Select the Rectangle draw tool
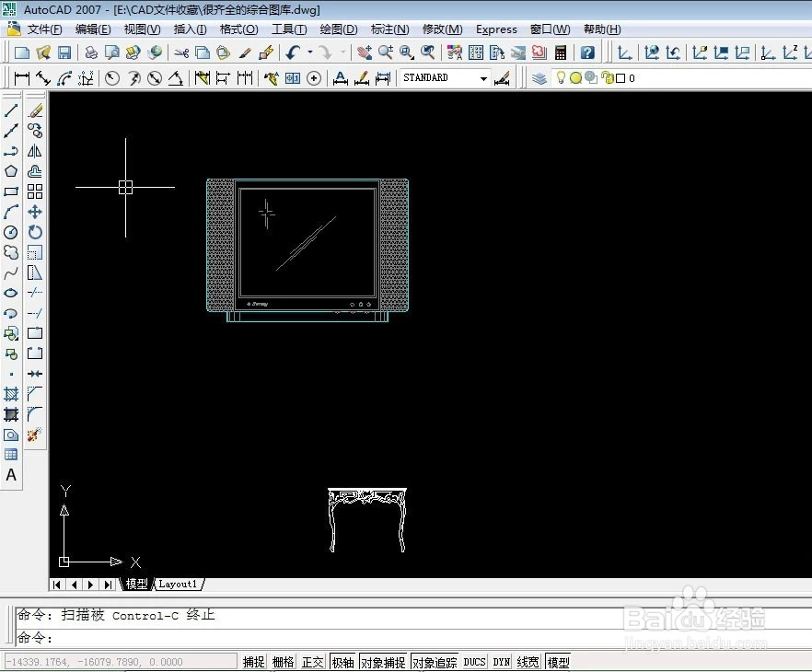Viewport: 812px width, 672px height. 11,191
